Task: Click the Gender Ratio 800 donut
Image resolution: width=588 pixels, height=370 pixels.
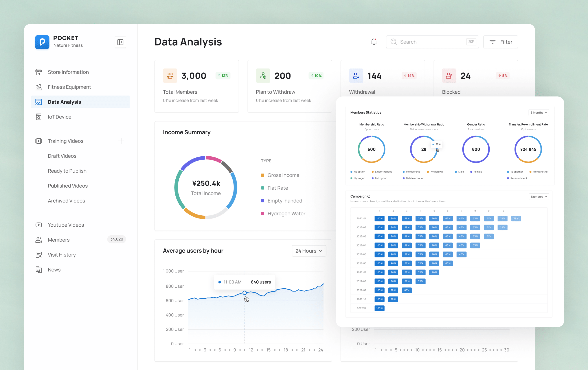Action: (x=476, y=149)
